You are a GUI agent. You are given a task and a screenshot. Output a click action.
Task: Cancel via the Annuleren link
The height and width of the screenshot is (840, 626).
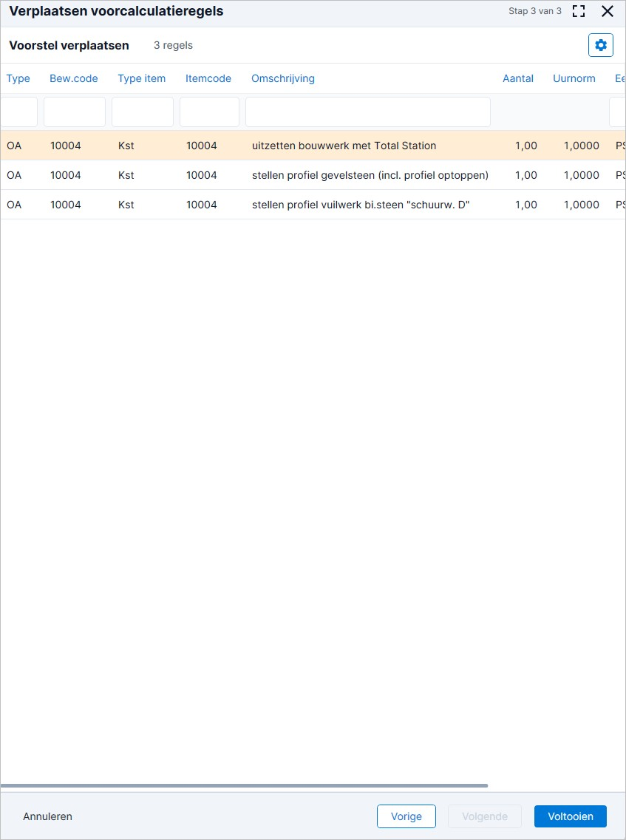(x=48, y=816)
